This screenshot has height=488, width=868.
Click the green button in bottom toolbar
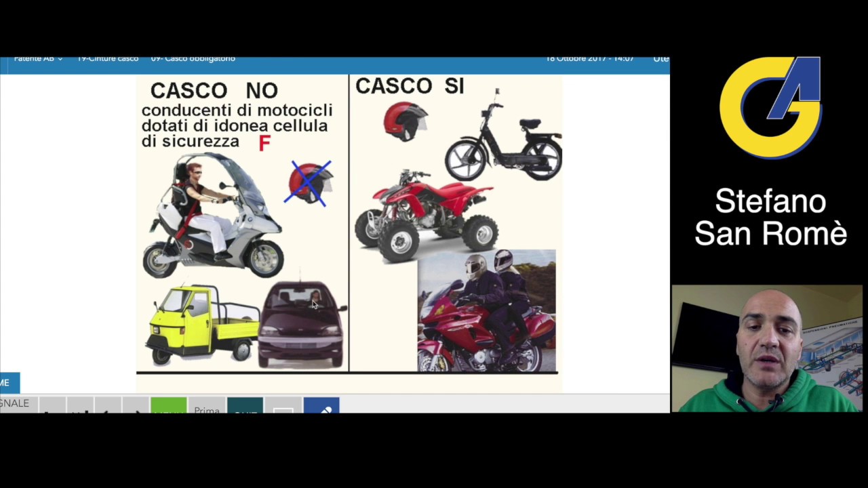click(168, 405)
